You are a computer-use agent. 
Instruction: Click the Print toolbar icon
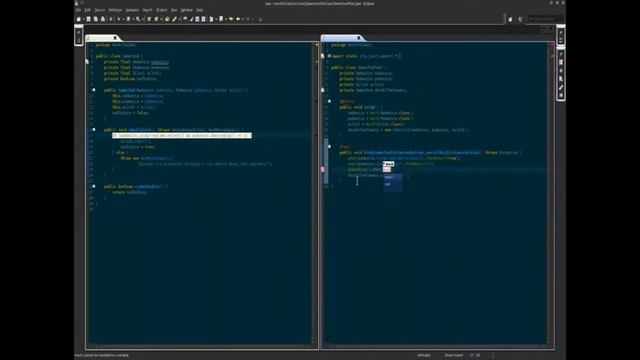coord(103,19)
